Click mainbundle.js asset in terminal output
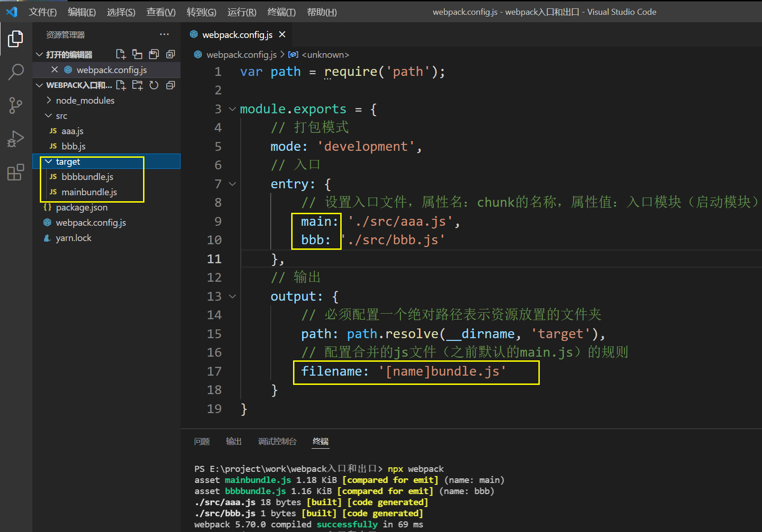The image size is (762, 532). pyautogui.click(x=258, y=480)
